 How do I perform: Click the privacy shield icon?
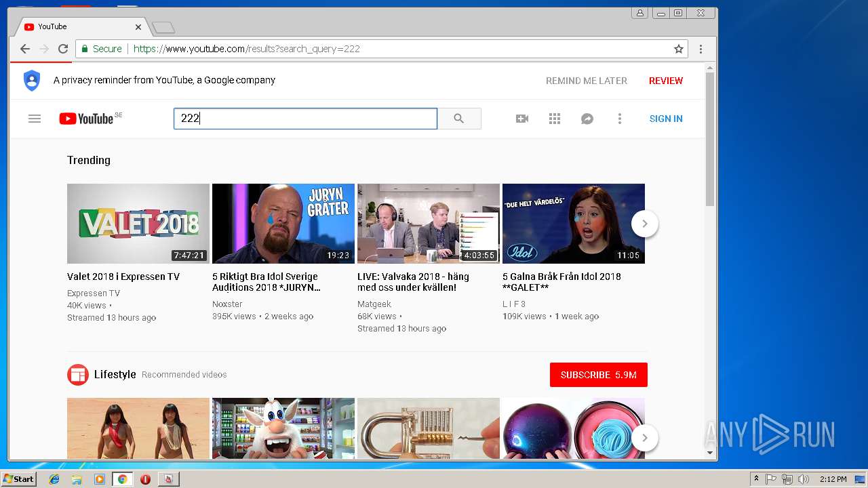pyautogui.click(x=32, y=80)
